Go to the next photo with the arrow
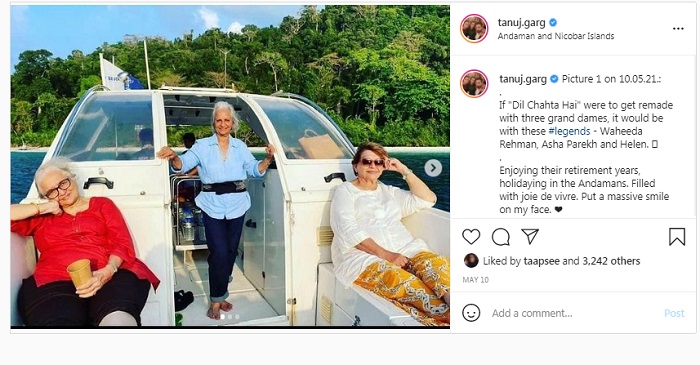The width and height of the screenshot is (700, 365). (433, 168)
